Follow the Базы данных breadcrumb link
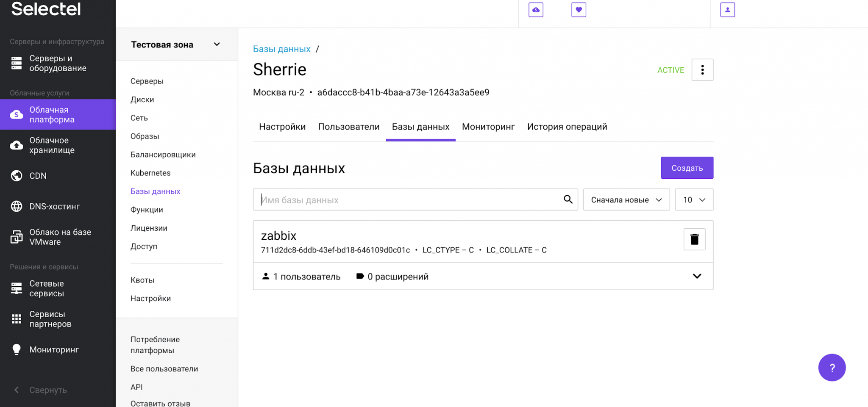The height and width of the screenshot is (407, 868). click(x=281, y=49)
